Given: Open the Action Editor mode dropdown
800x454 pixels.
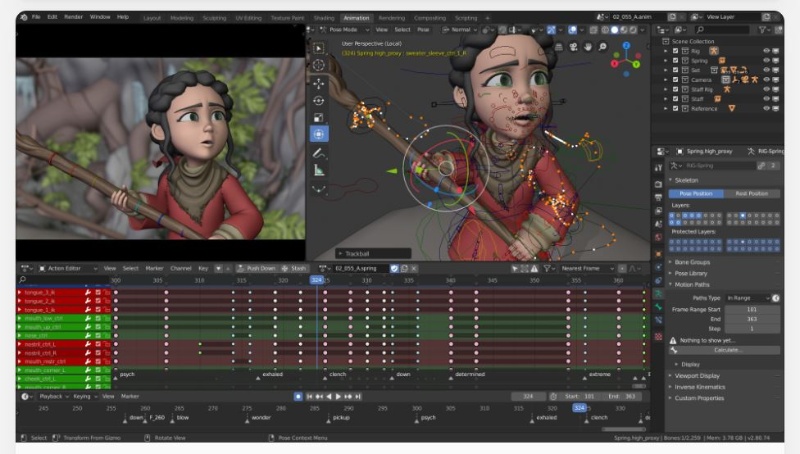Looking at the screenshot, I should point(68,268).
